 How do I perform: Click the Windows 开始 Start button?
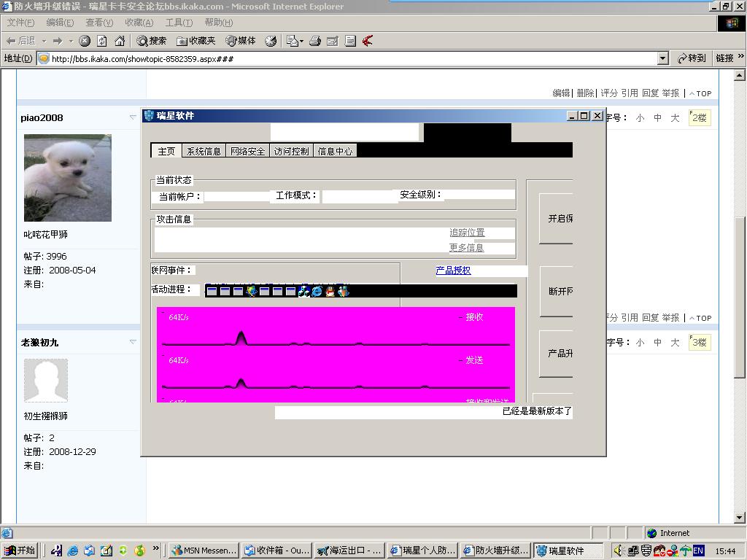(20, 551)
